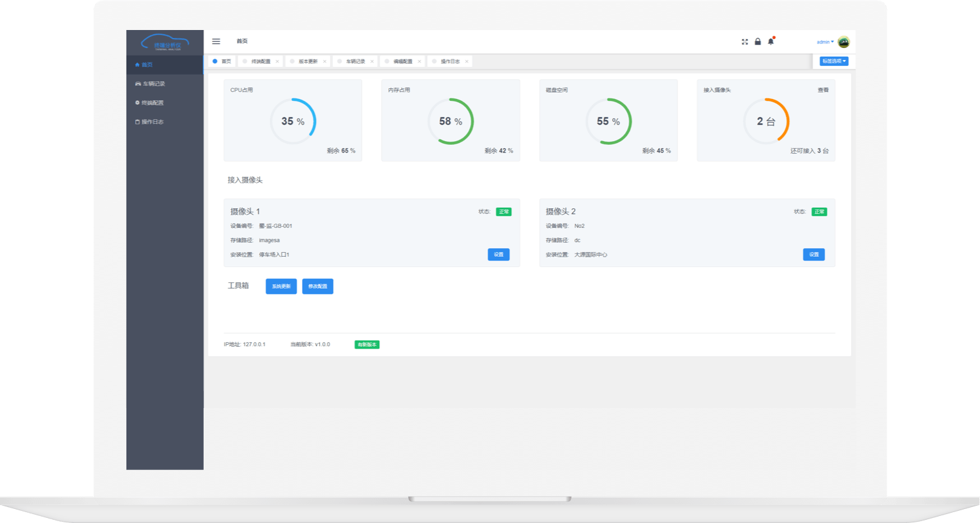Switch to the 编辑配置 tab
980x523 pixels.
[402, 62]
